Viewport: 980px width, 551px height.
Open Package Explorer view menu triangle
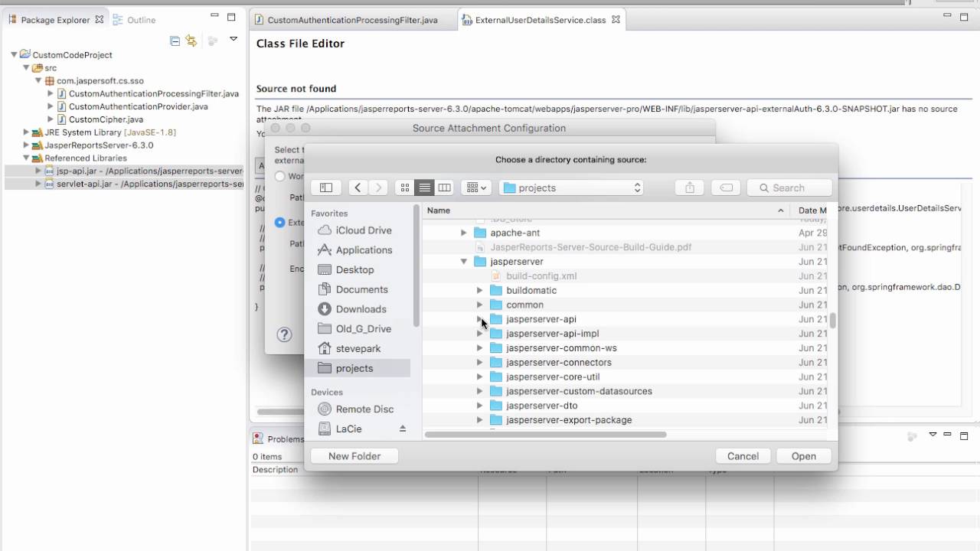(234, 39)
